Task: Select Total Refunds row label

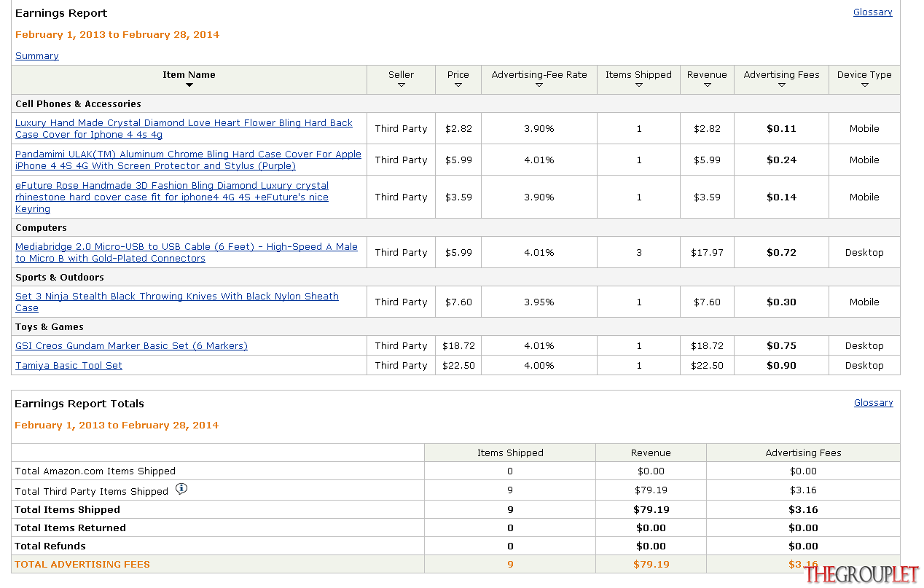Action: 50,546
